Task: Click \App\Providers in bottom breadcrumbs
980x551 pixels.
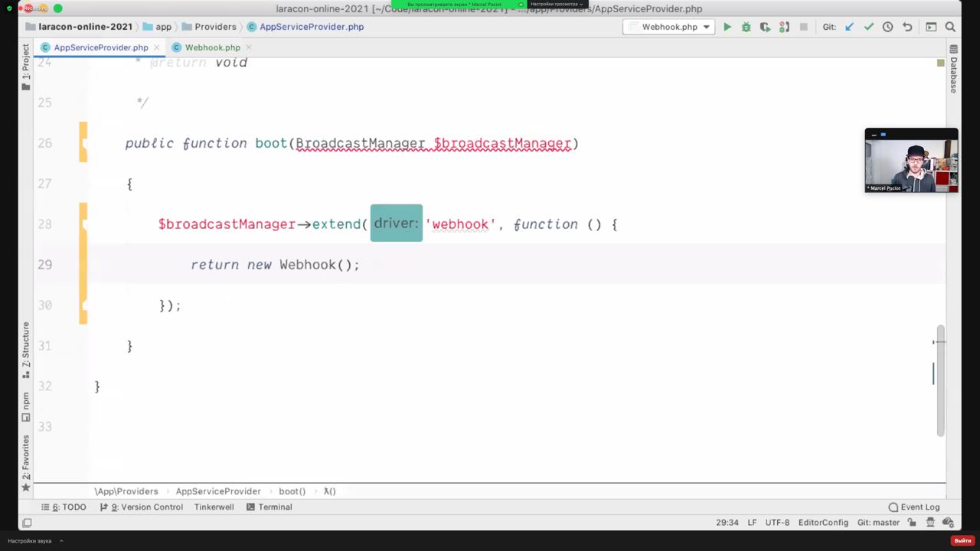Action: coord(126,491)
